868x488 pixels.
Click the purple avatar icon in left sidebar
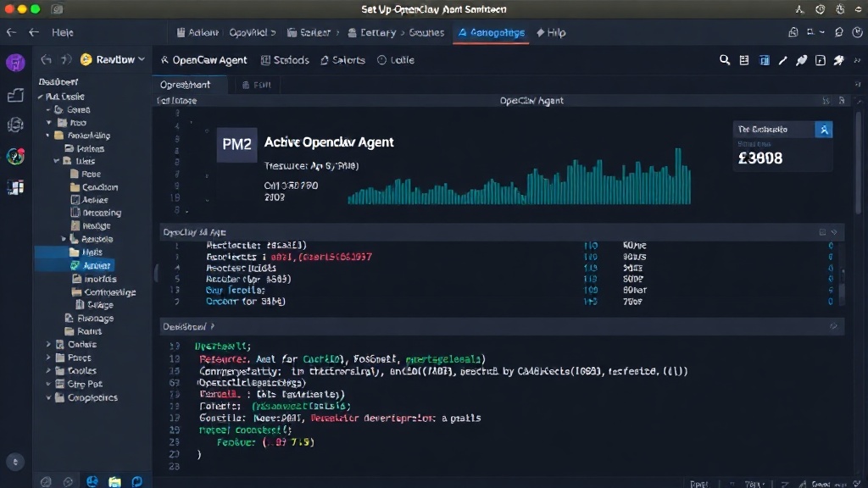[x=15, y=63]
